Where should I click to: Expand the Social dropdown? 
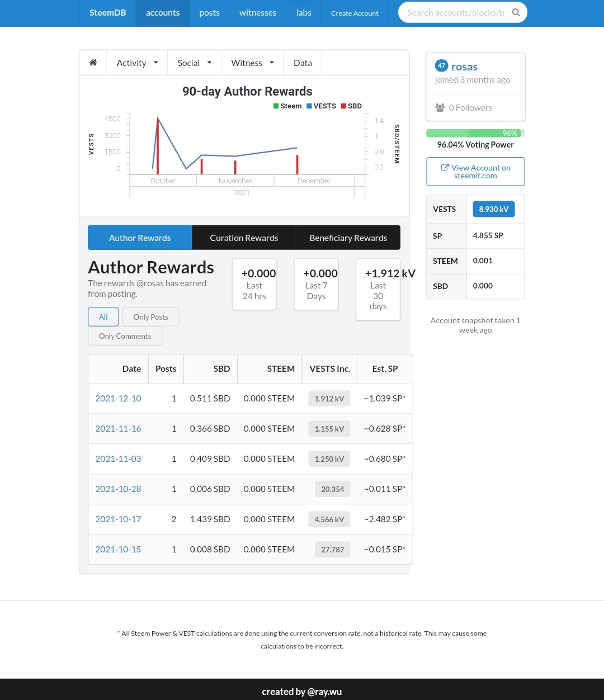click(195, 63)
